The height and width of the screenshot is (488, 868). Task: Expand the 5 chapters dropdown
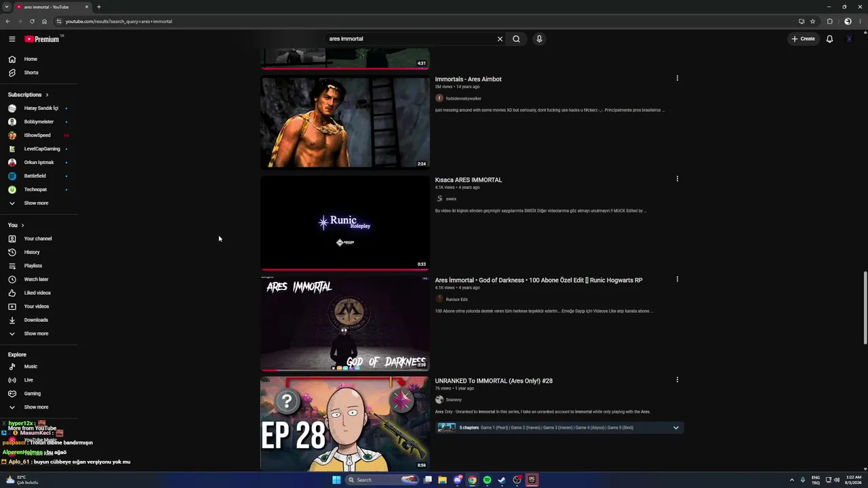click(675, 428)
